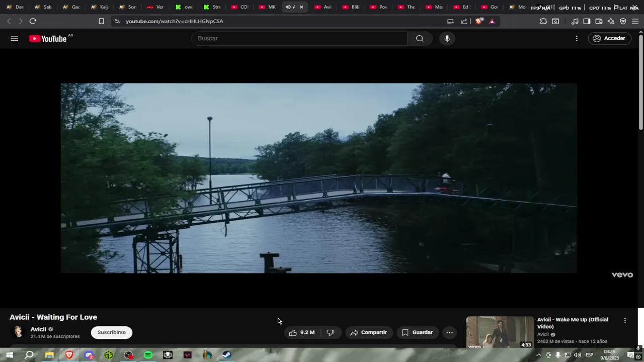Open browser extensions puzzle icon
The height and width of the screenshot is (362, 644).
(543, 21)
